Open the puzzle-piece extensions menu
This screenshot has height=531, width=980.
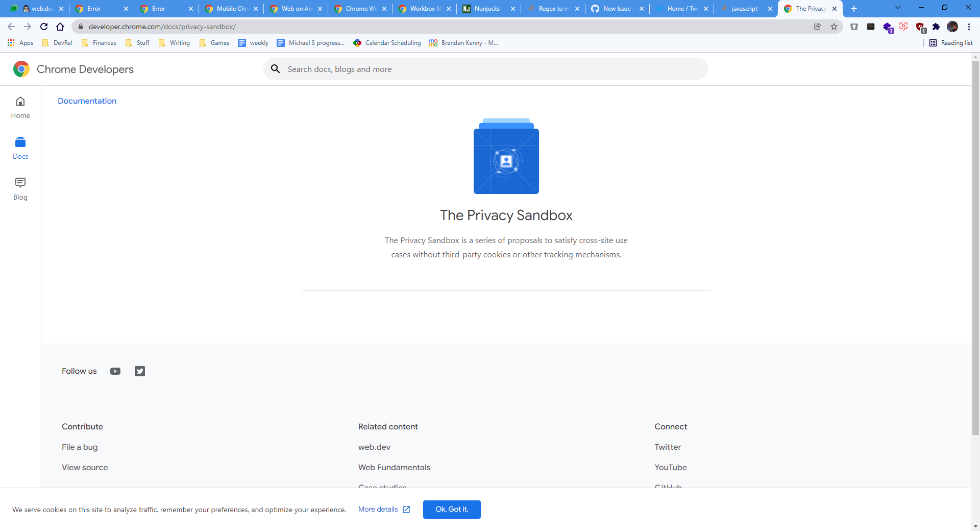[937, 27]
